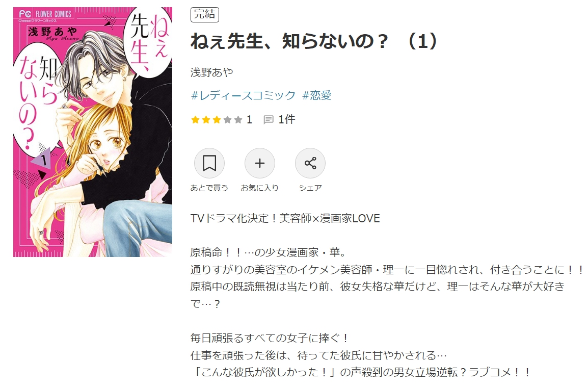Open author page for 浅野あや

(x=212, y=72)
